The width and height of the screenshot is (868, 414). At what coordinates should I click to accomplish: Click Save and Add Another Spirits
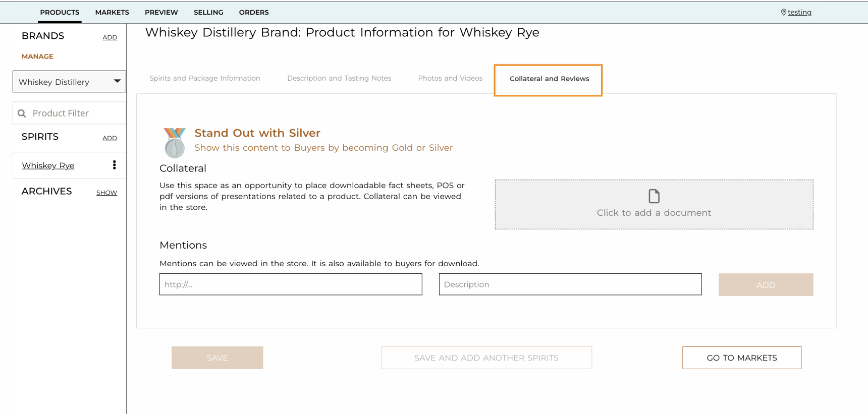coord(486,358)
